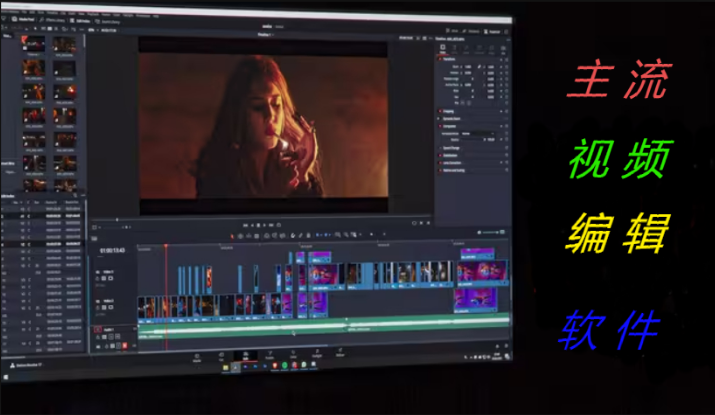Lock the Video 1 track
The width and height of the screenshot is (715, 415).
[x=98, y=307]
